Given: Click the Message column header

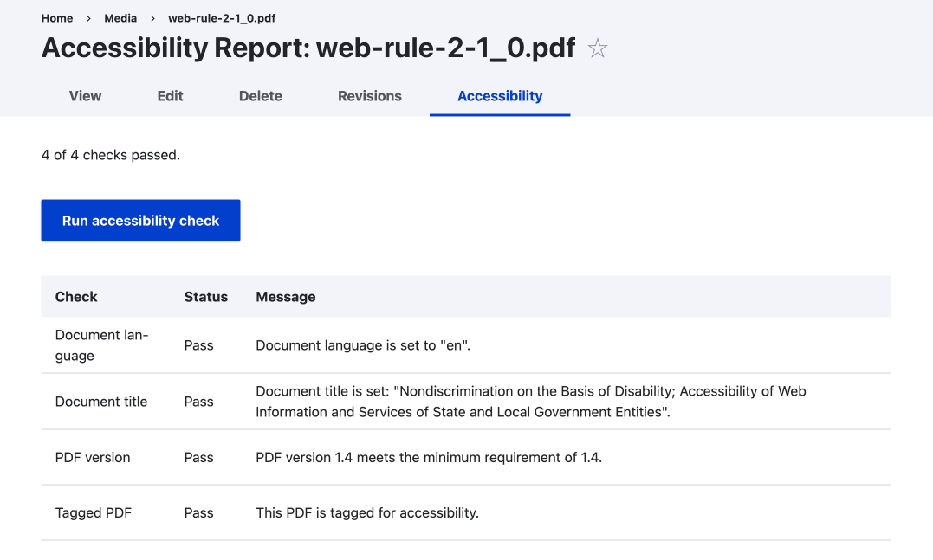Looking at the screenshot, I should coord(286,297).
